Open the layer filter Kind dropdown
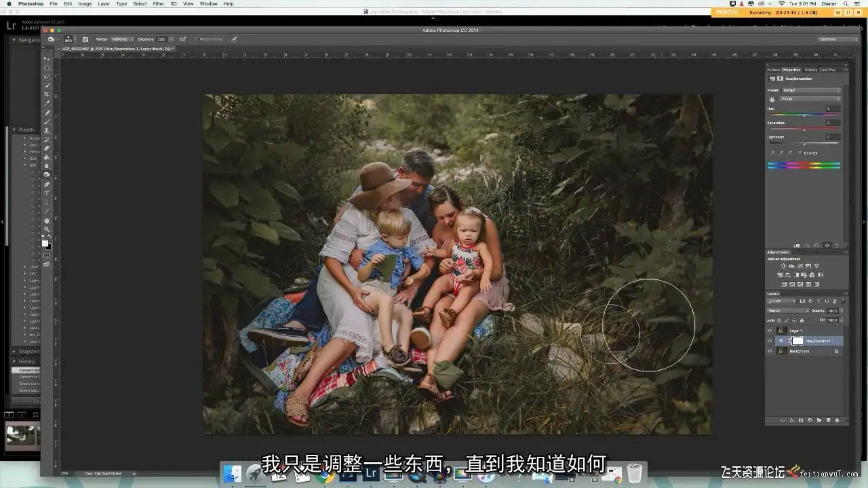This screenshot has width=868, height=488. click(x=781, y=301)
